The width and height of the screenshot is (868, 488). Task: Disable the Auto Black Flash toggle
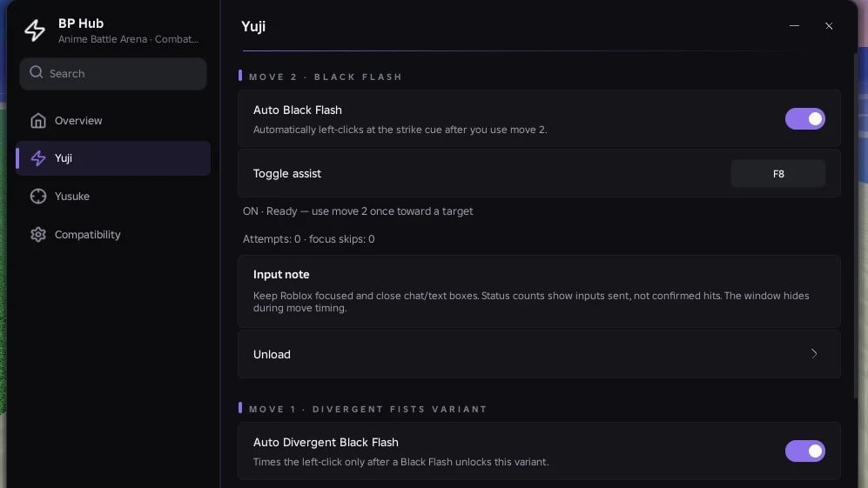pos(805,119)
